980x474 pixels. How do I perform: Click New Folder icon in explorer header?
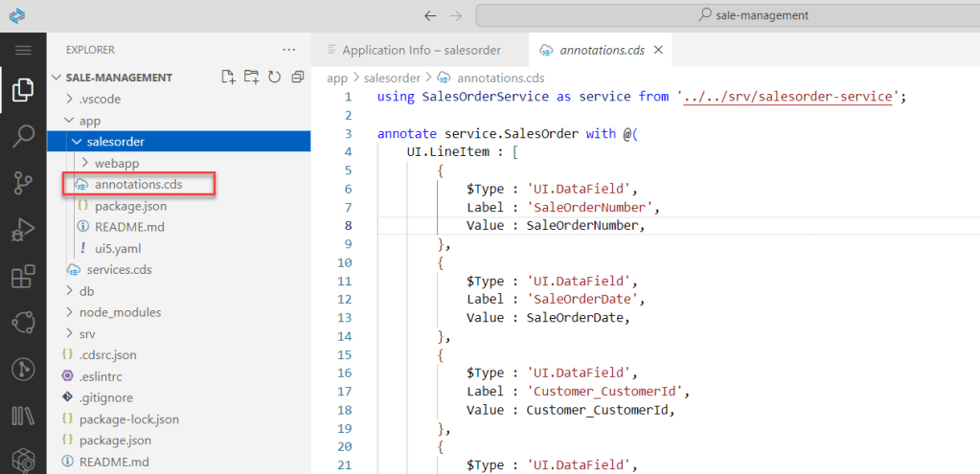coord(251,78)
